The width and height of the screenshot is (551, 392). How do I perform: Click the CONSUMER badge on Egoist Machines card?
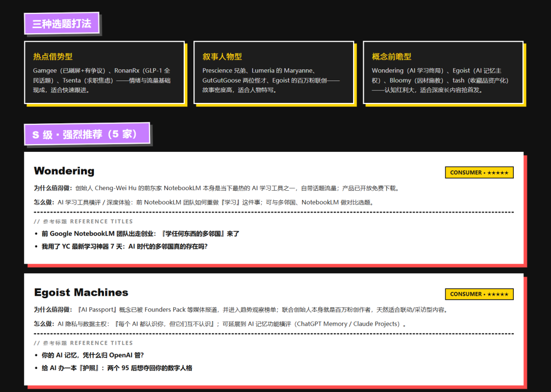479,294
